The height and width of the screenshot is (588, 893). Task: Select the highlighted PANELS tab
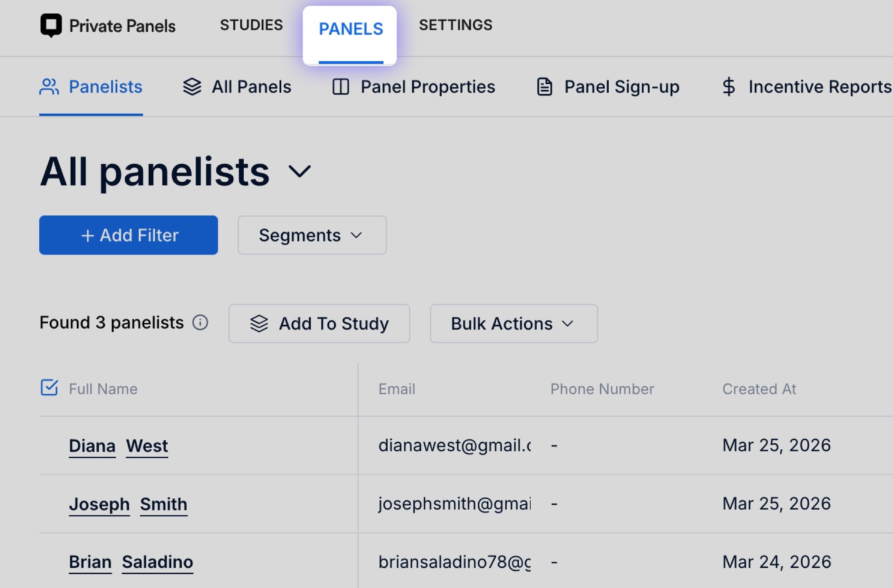click(351, 29)
